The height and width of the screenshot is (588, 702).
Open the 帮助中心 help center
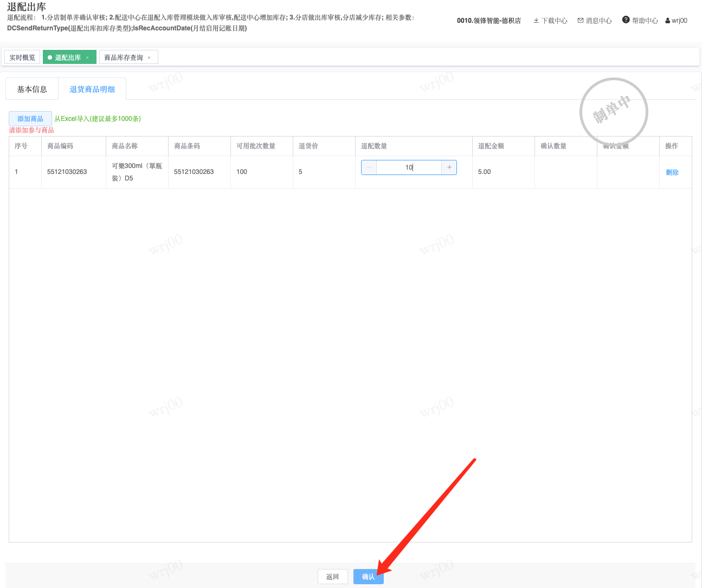(640, 21)
